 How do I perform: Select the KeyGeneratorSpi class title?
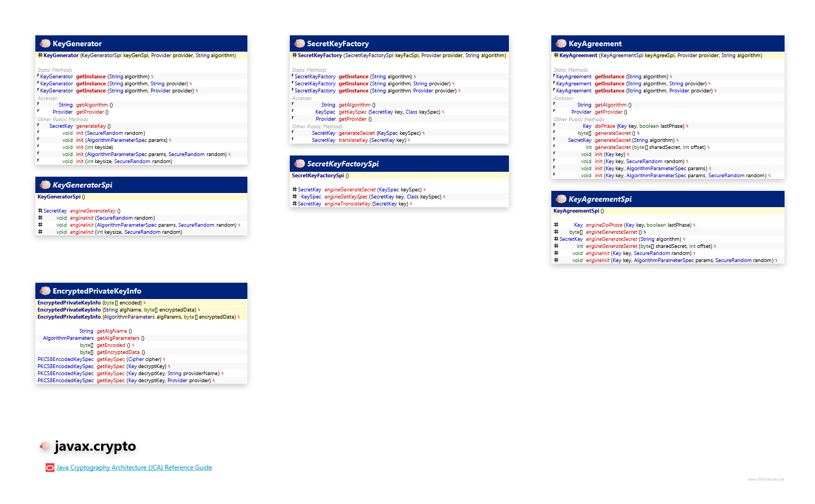coord(83,185)
